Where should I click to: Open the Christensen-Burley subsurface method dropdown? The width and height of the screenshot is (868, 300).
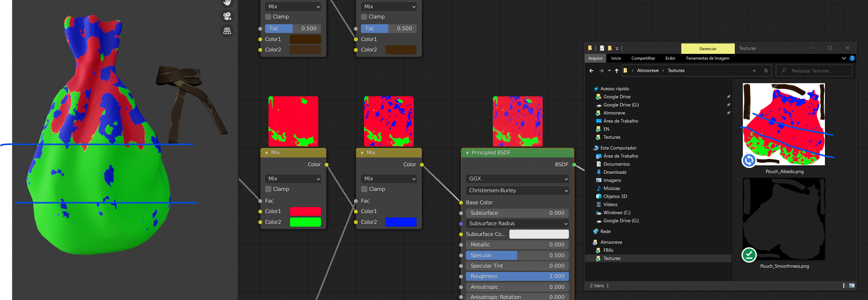point(517,191)
